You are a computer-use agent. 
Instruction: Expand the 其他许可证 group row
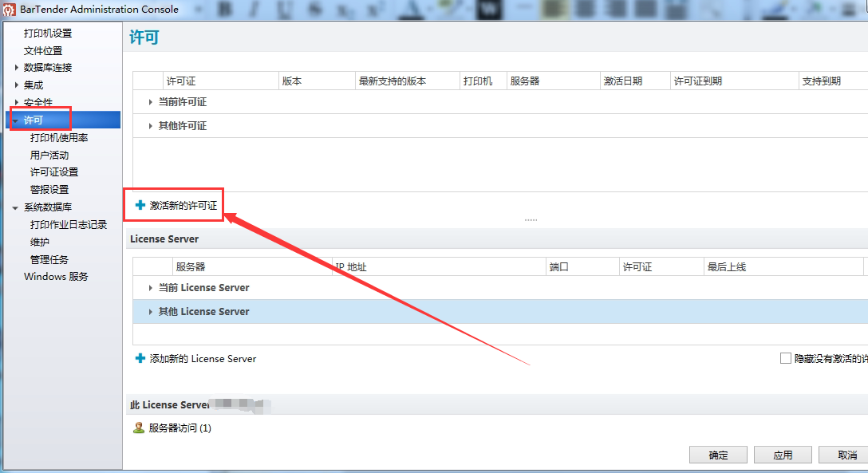(x=151, y=126)
